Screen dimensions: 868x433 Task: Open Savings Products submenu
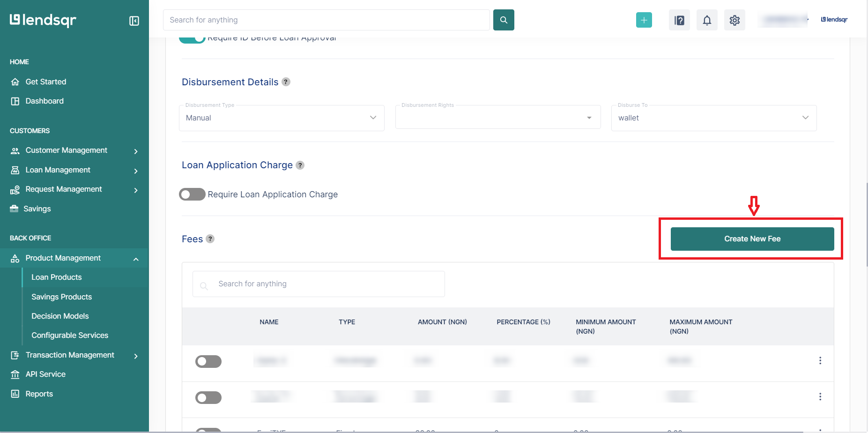[62, 297]
